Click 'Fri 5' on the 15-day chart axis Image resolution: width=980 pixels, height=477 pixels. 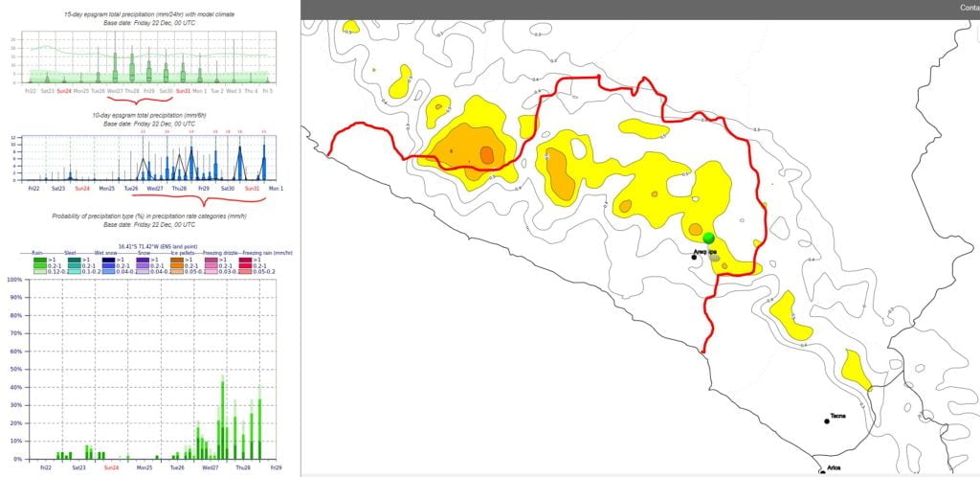(268, 91)
